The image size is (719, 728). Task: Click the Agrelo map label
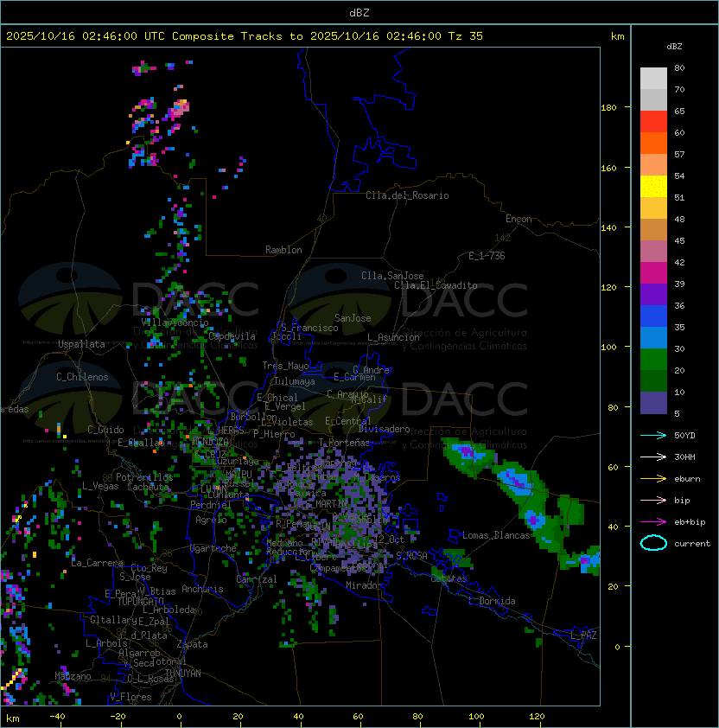pos(211,520)
